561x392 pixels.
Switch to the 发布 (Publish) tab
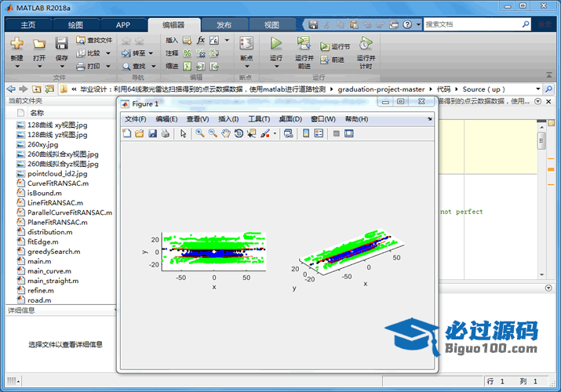point(224,25)
